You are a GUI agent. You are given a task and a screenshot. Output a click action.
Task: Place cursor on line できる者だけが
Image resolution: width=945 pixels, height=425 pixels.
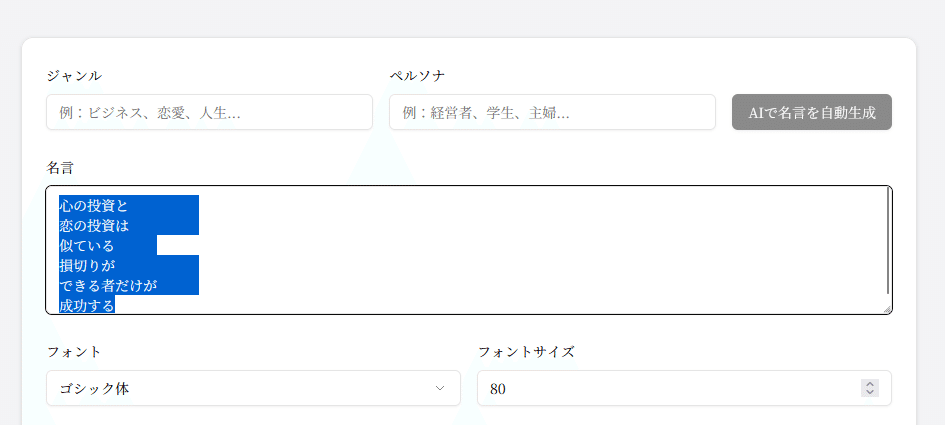coord(108,285)
